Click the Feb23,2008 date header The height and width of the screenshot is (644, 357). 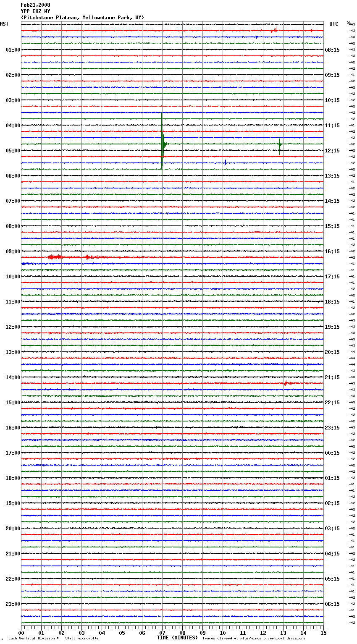(x=35, y=5)
